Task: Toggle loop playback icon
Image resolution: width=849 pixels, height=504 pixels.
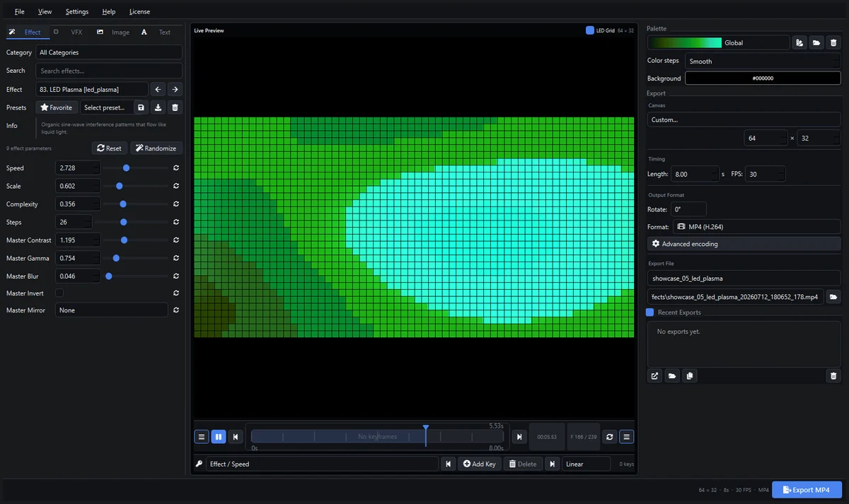Action: 609,438
